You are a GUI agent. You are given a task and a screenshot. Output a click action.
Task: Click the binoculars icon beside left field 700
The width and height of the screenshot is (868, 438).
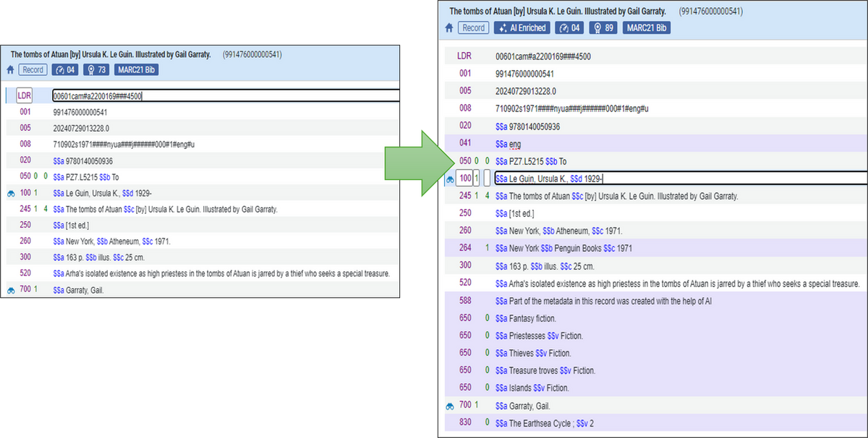[x=11, y=291]
